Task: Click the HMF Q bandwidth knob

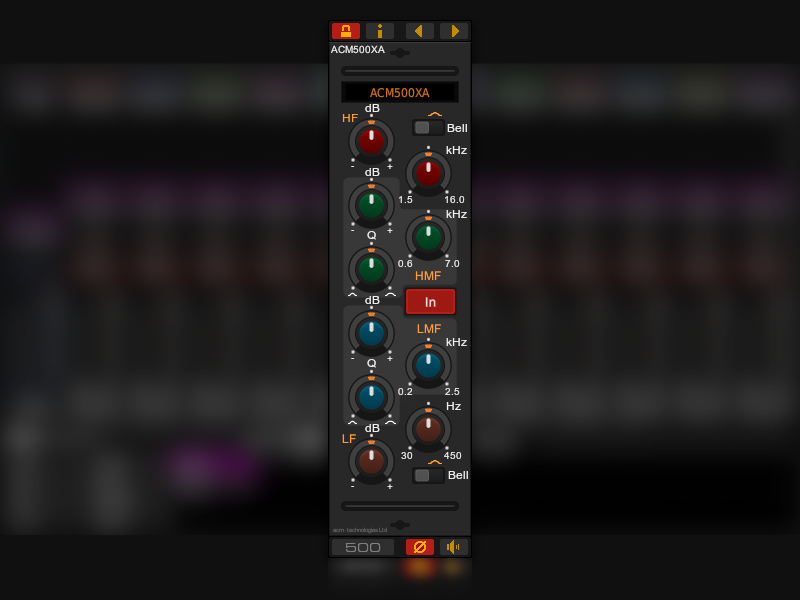Action: 371,269
